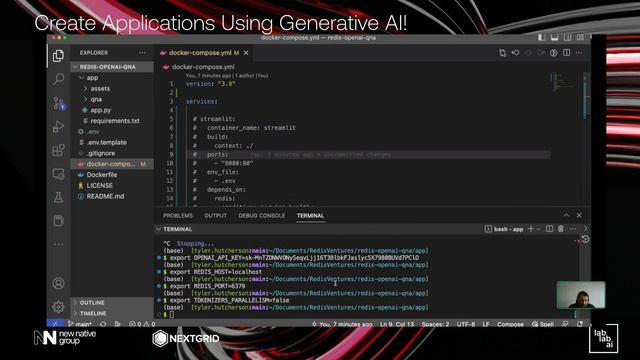Open the Source Control view
This screenshot has width=640, height=360.
pyautogui.click(x=58, y=103)
